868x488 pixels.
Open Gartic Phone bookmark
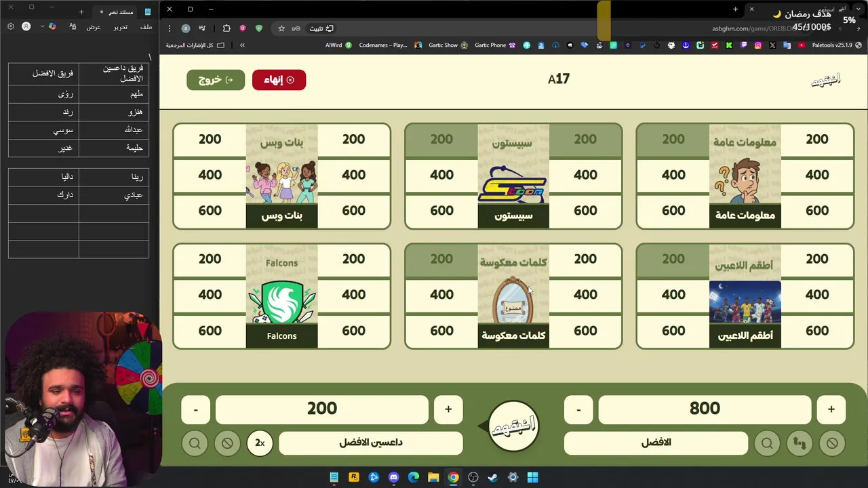click(x=494, y=45)
